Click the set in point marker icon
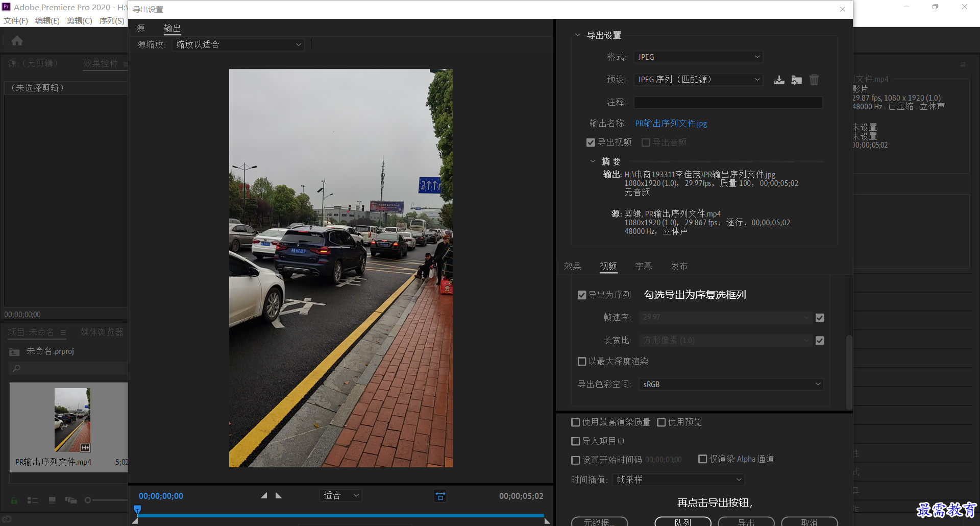The width and height of the screenshot is (980, 526). 264,495
